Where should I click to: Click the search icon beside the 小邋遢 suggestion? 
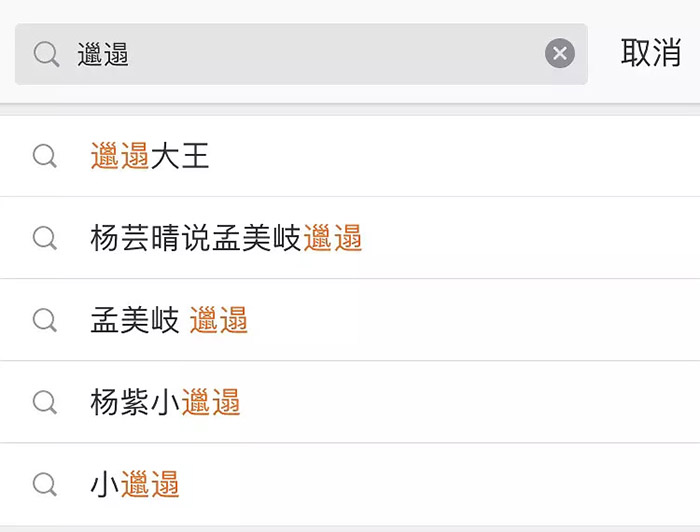point(45,484)
